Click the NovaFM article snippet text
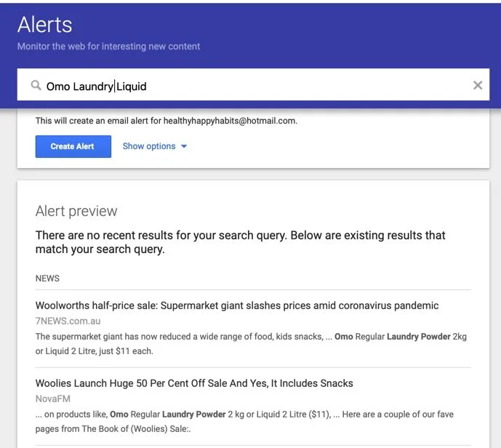Screen dimensions: 501x448 244,420
